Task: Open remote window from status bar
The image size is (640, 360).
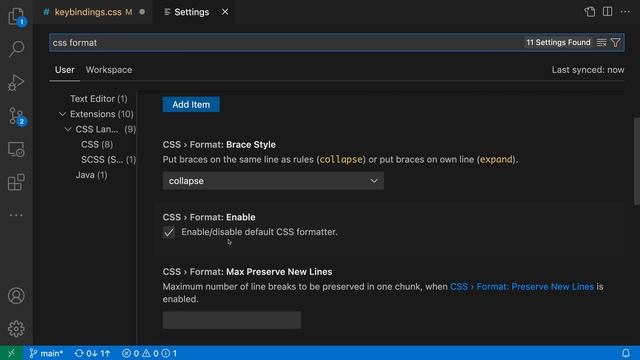Action: [11, 353]
